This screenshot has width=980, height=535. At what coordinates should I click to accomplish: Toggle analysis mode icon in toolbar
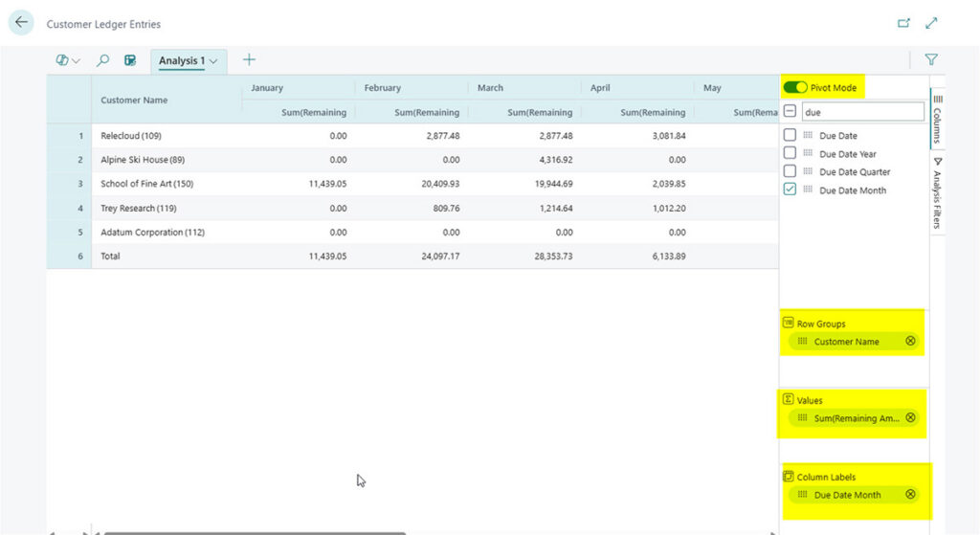click(x=130, y=60)
